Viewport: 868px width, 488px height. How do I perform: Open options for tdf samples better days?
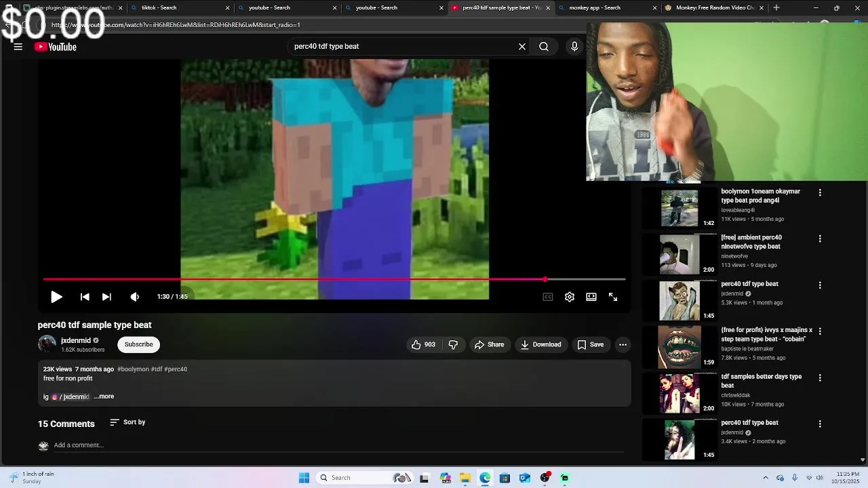tap(820, 378)
